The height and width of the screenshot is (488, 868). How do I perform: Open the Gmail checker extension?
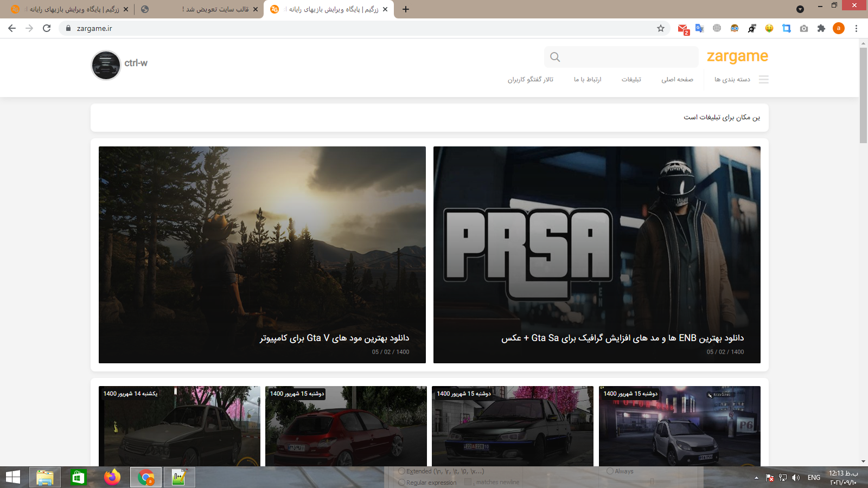click(x=683, y=29)
